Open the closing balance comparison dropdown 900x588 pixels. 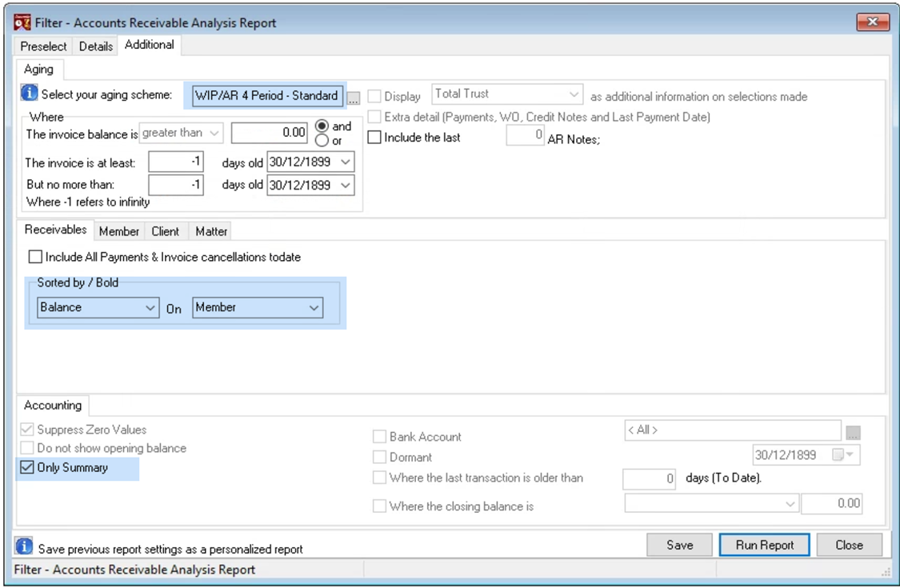tap(790, 504)
